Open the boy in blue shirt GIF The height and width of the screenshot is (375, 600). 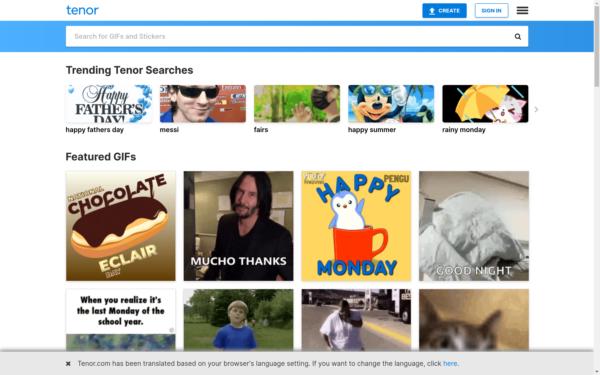238,320
